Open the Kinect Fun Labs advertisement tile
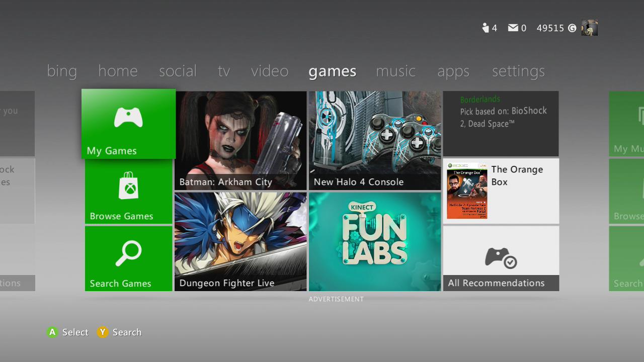 tap(375, 242)
